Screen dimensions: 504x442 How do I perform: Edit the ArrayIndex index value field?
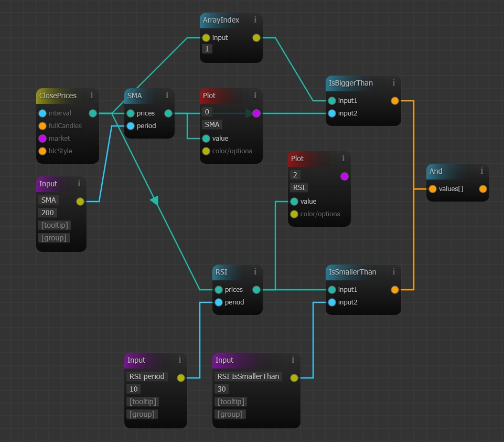click(207, 49)
